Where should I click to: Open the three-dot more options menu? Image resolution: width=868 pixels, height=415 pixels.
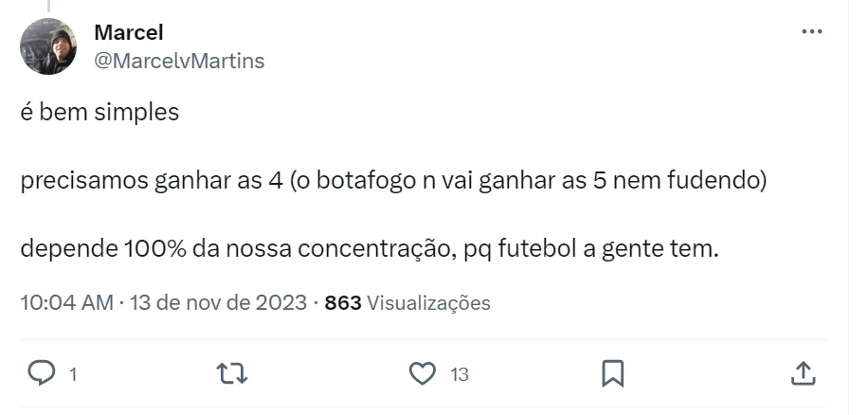tap(811, 31)
